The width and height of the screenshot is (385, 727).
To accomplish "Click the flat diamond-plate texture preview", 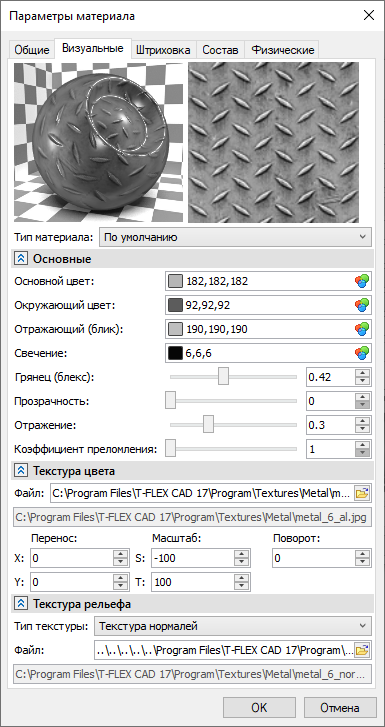I will point(274,142).
